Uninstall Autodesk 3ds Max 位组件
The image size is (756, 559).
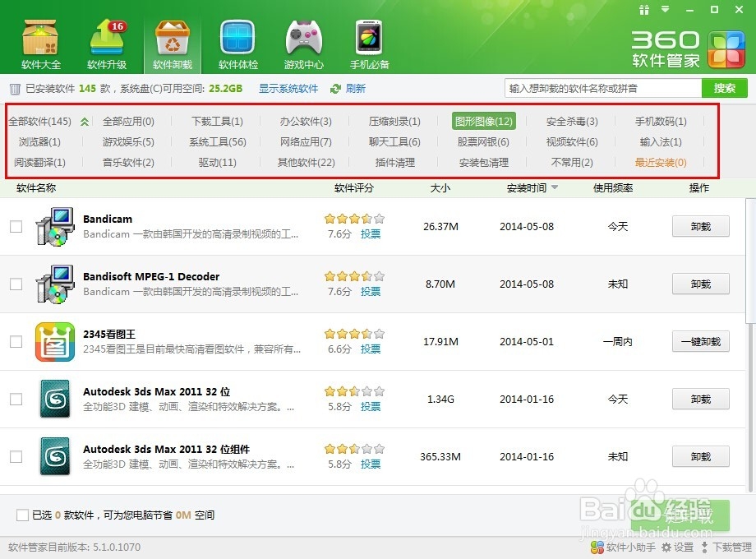(701, 456)
